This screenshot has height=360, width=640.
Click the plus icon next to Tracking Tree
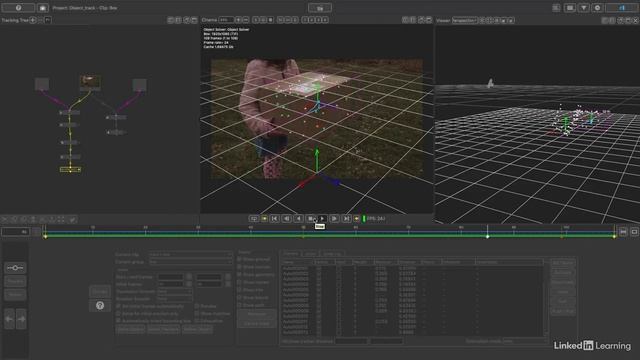[x=33, y=20]
